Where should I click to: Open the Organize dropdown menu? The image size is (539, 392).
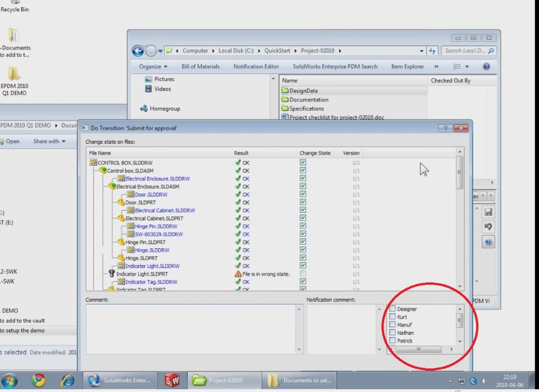tap(153, 67)
